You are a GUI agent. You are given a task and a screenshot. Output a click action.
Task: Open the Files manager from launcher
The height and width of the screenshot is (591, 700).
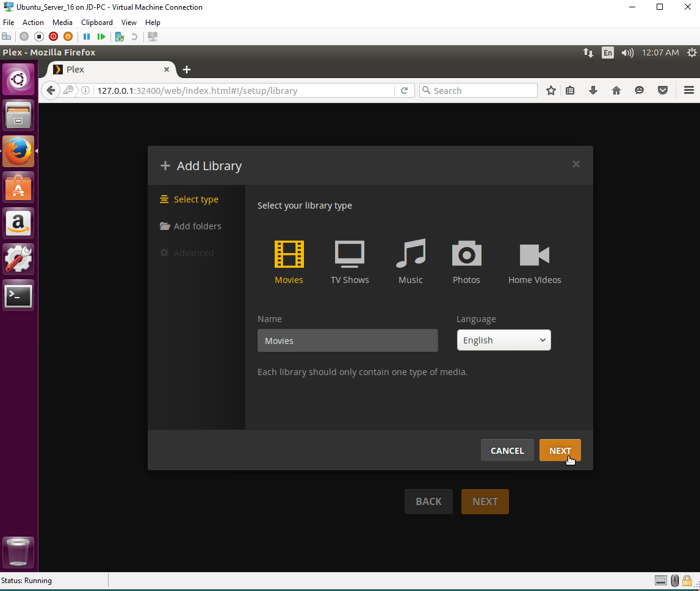(x=18, y=115)
